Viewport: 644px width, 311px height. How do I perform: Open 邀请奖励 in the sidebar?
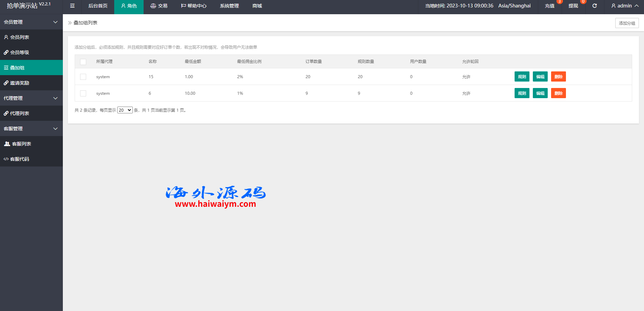pos(20,83)
